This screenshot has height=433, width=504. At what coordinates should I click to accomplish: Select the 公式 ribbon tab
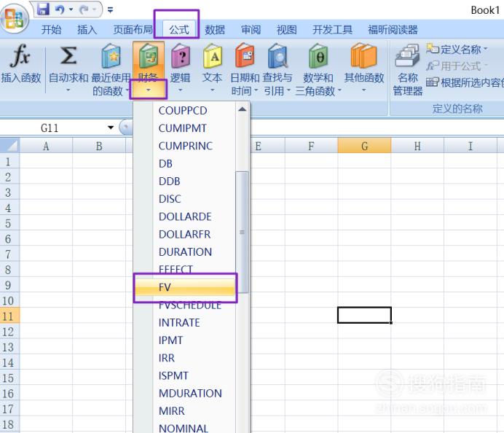tap(179, 30)
